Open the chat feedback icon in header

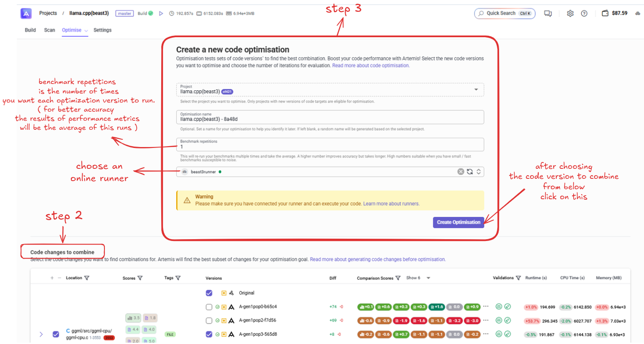pos(548,14)
